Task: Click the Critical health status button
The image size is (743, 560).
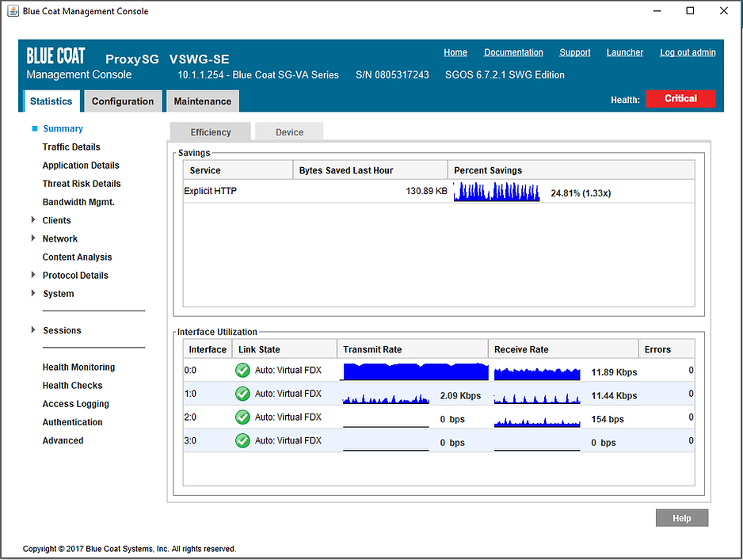Action: pos(680,98)
